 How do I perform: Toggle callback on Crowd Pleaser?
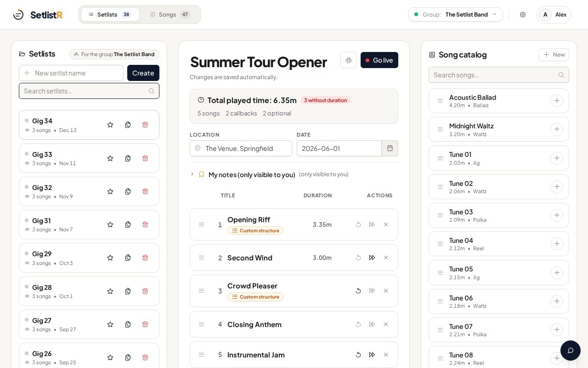coord(358,291)
